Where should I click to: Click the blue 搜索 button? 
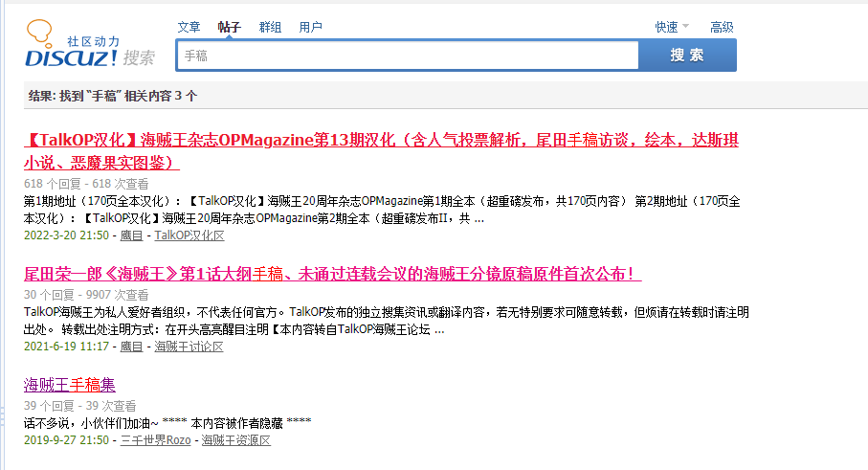coord(687,56)
